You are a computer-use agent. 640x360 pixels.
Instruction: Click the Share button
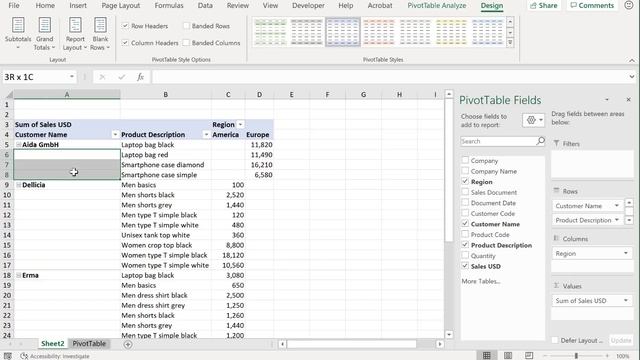click(544, 5)
